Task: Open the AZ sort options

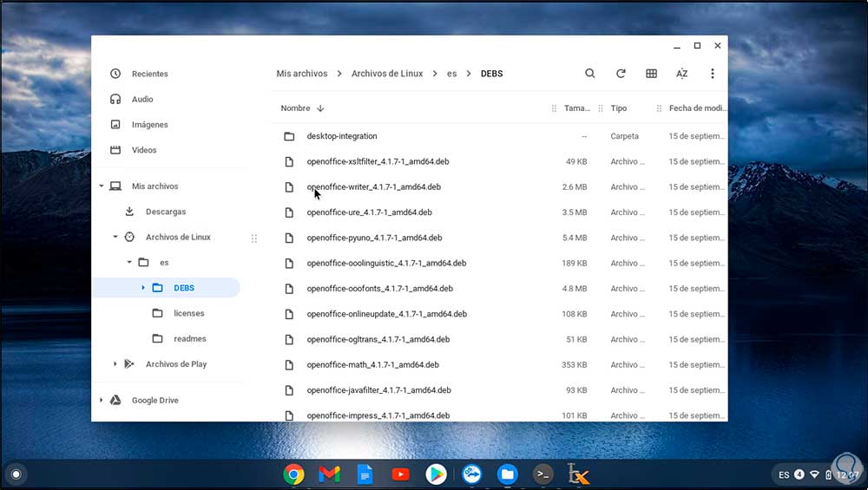Action: (x=682, y=74)
